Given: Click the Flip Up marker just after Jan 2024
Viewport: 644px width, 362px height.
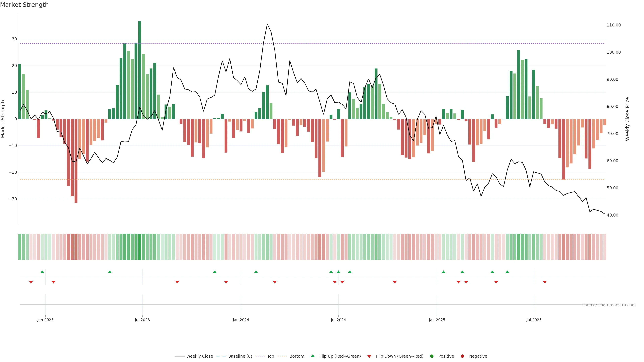Looking at the screenshot, I should [256, 272].
